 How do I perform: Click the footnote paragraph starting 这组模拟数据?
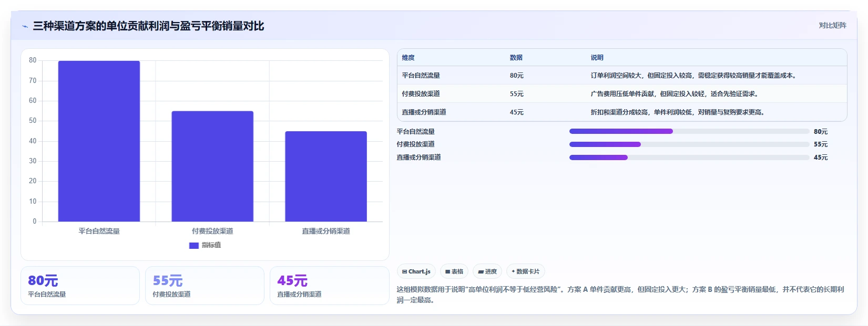pos(620,295)
